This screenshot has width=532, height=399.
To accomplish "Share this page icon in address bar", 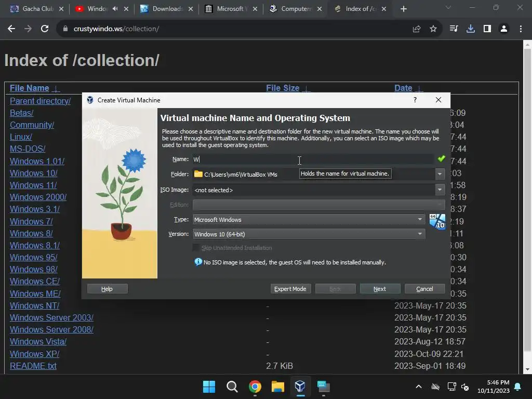I will (x=416, y=29).
